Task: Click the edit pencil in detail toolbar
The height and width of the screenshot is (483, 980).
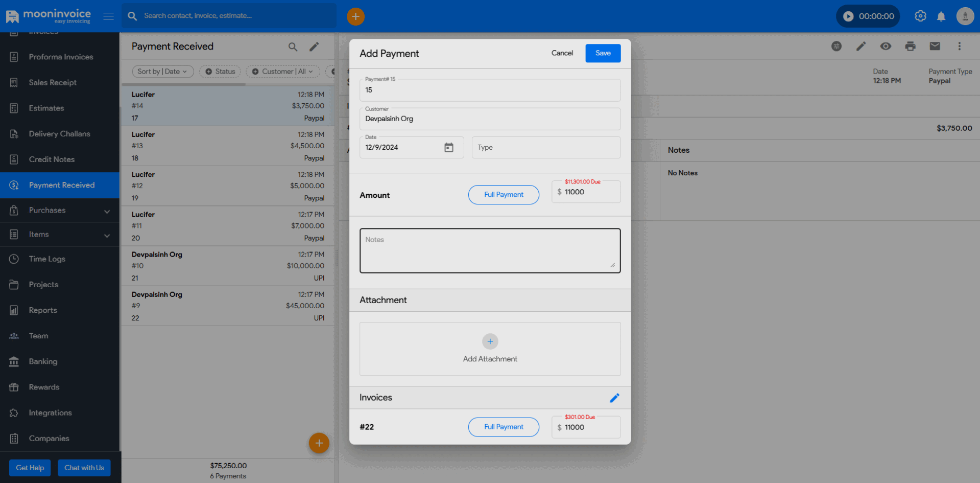Action: tap(861, 47)
